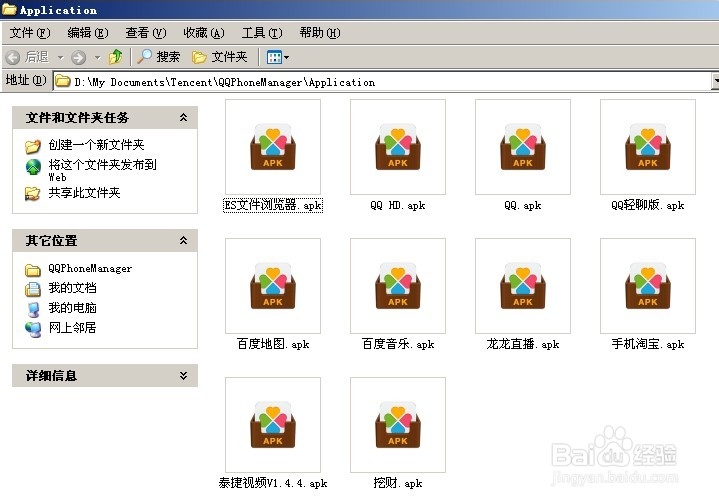Open the 我的文档 link
The width and height of the screenshot is (719, 503).
(72, 288)
